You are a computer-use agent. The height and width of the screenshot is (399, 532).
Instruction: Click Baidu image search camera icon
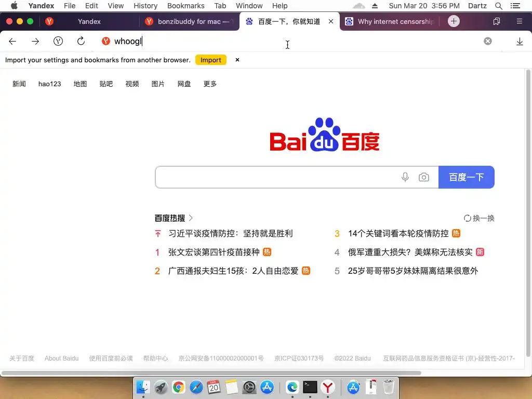coord(424,177)
